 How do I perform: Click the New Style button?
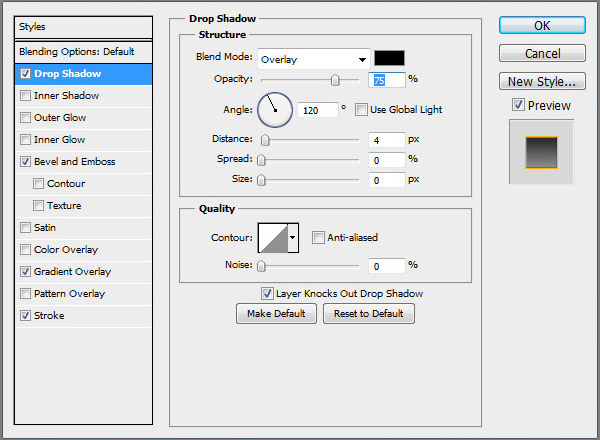click(x=542, y=81)
